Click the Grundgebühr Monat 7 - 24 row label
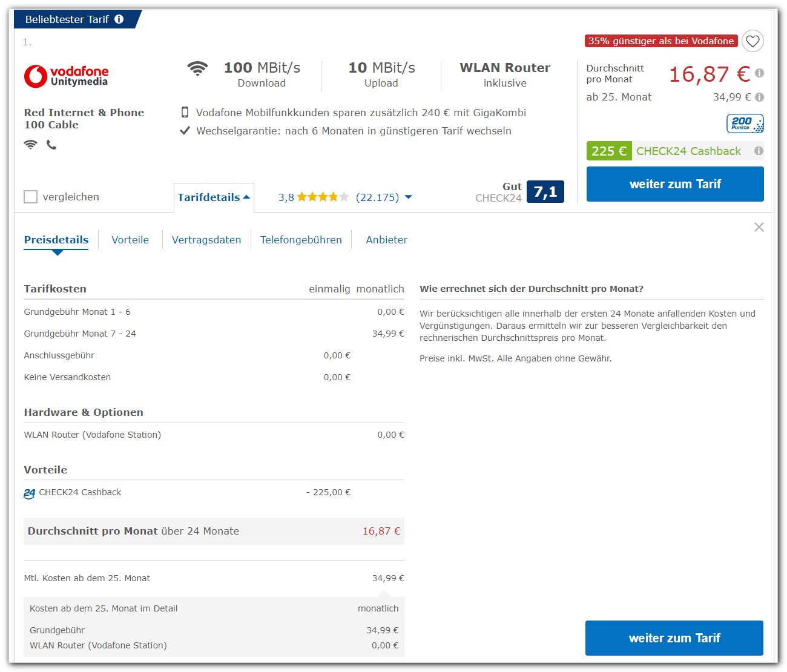The image size is (787, 672). coord(80,334)
